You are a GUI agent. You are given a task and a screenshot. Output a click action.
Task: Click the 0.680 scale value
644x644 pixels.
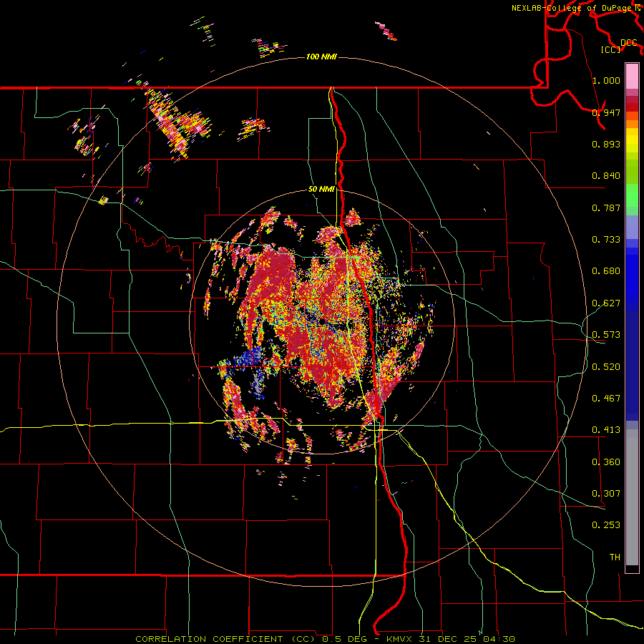[x=606, y=270]
